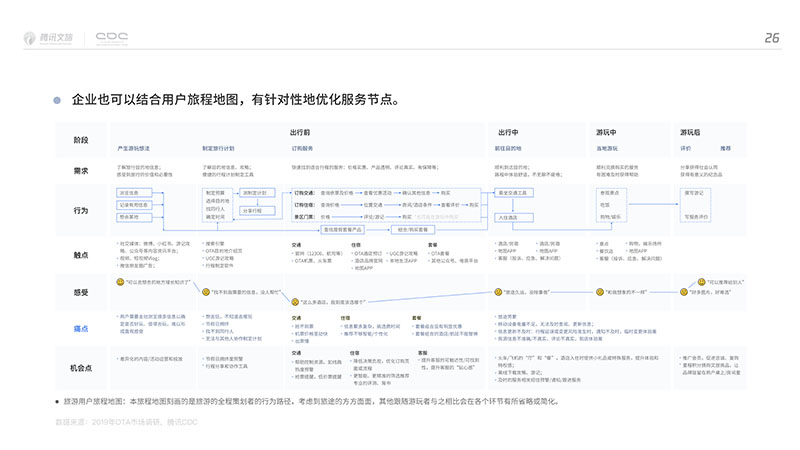Click the 乘坐交通工具 box

tap(514, 193)
